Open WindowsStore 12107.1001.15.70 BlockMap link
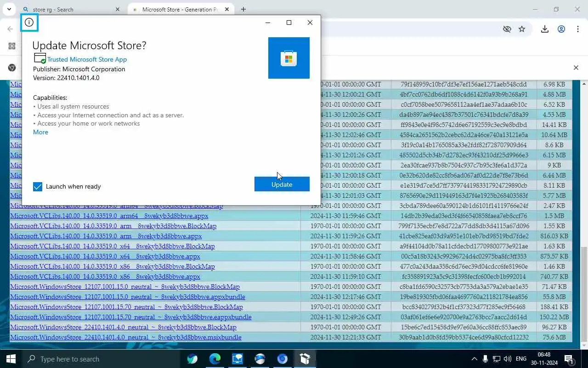Screen dimensions: 588x368 tap(126, 307)
